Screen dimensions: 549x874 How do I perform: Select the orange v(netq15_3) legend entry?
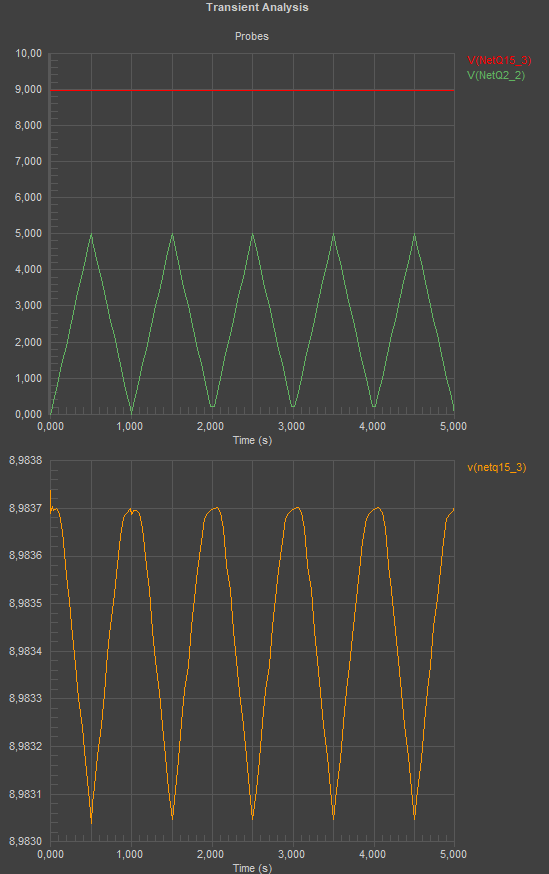pyautogui.click(x=497, y=467)
